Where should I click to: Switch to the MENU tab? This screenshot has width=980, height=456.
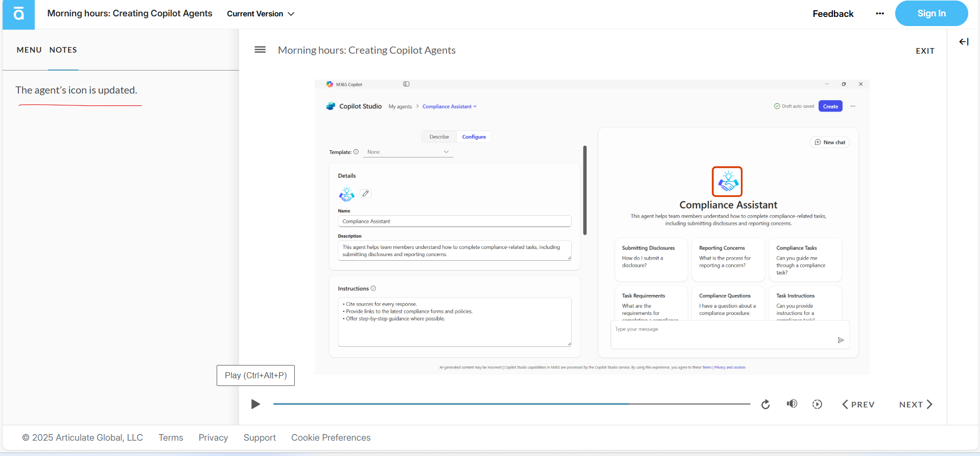pyautogui.click(x=29, y=50)
